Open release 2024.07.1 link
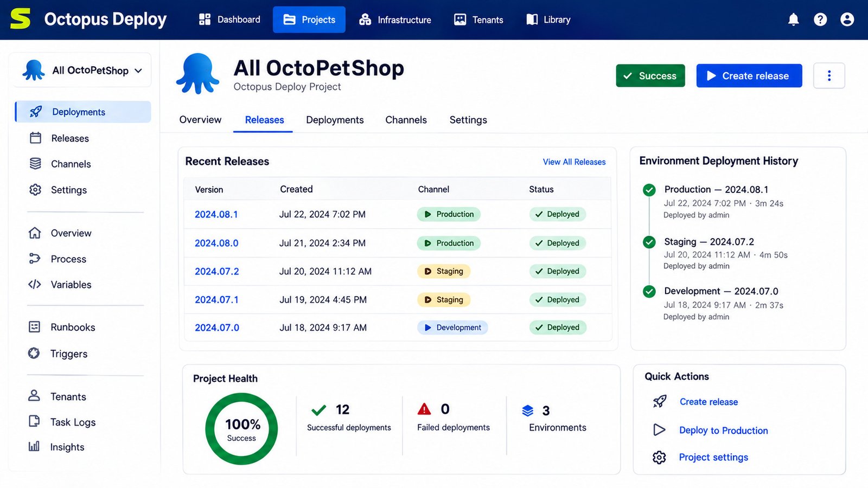Viewport: 868px width, 488px height. tap(216, 299)
